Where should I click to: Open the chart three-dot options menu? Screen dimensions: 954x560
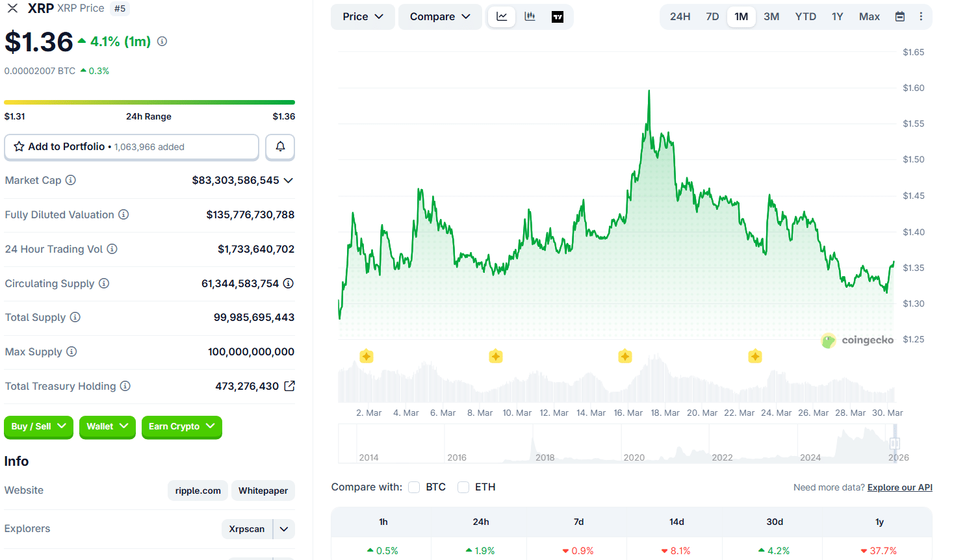921,17
